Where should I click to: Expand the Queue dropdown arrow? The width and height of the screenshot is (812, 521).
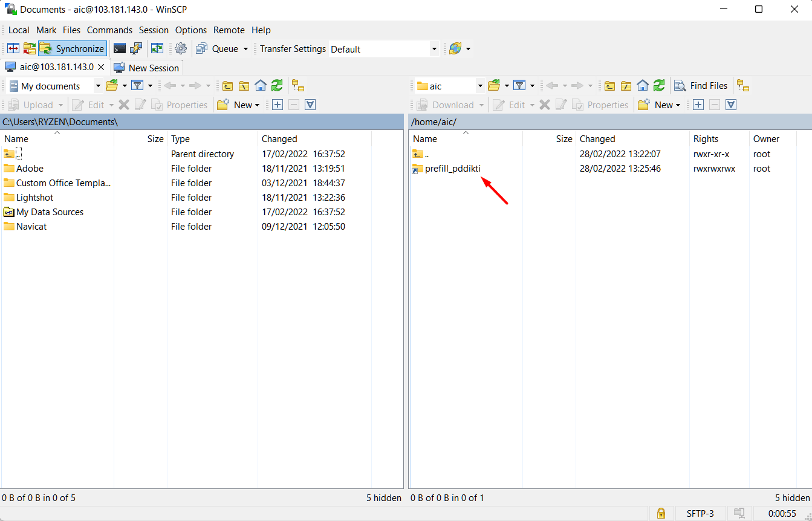(x=246, y=49)
